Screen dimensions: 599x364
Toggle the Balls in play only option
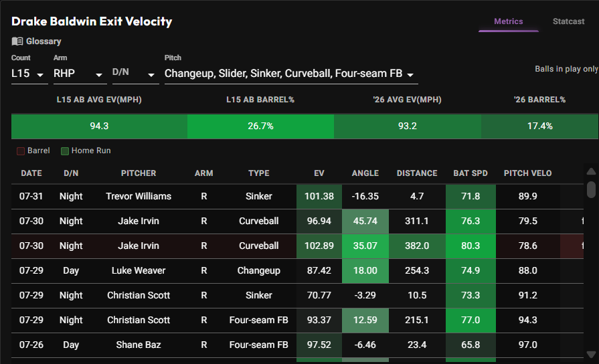coord(566,69)
